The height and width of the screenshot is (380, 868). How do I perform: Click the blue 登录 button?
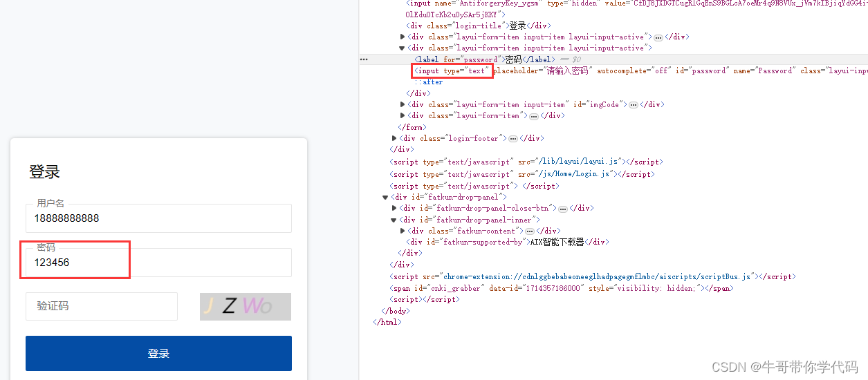(158, 353)
